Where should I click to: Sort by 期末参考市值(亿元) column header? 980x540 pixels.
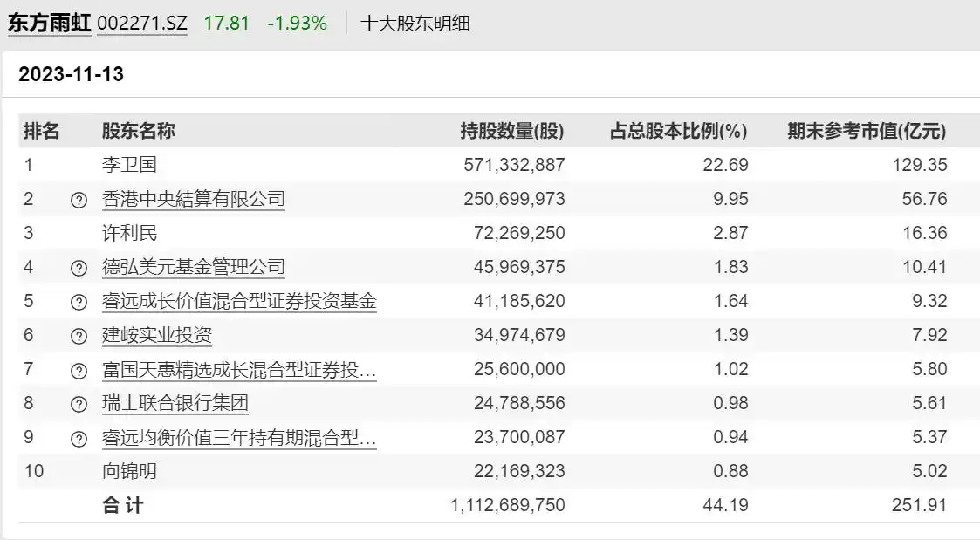[866, 132]
